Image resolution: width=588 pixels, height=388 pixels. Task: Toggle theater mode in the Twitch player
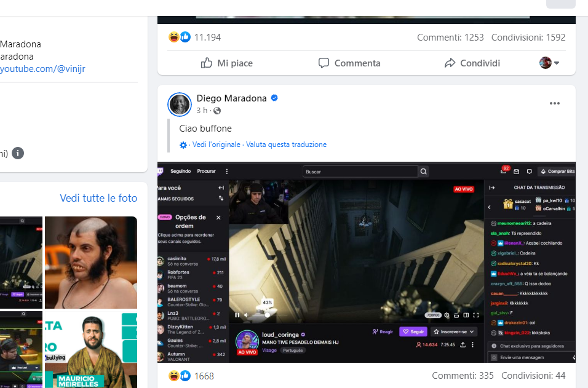(466, 315)
